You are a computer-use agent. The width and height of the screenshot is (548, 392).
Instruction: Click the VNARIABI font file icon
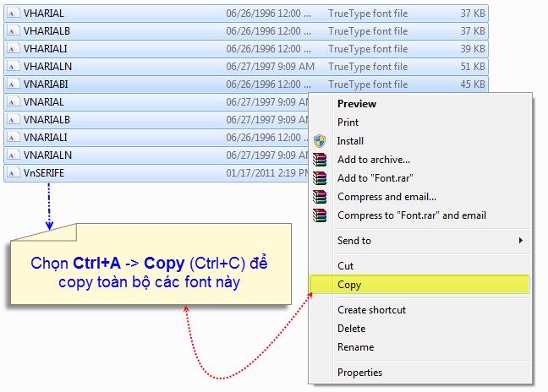pyautogui.click(x=14, y=84)
